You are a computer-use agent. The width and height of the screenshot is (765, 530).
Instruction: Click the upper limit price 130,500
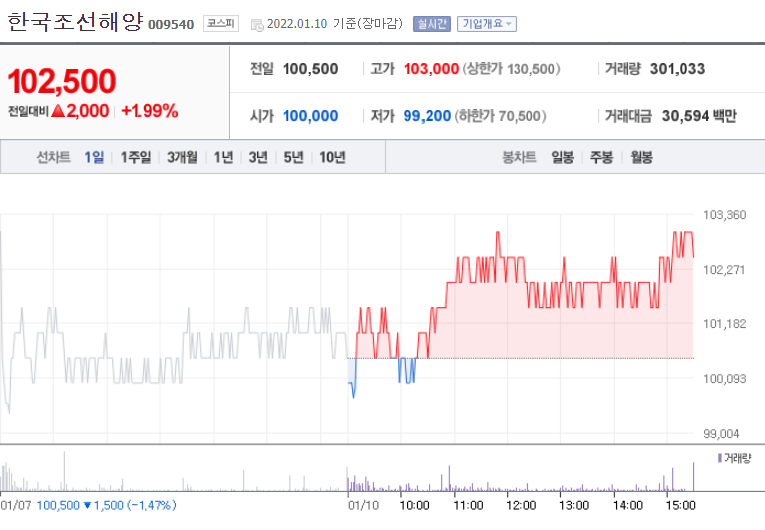(531, 69)
